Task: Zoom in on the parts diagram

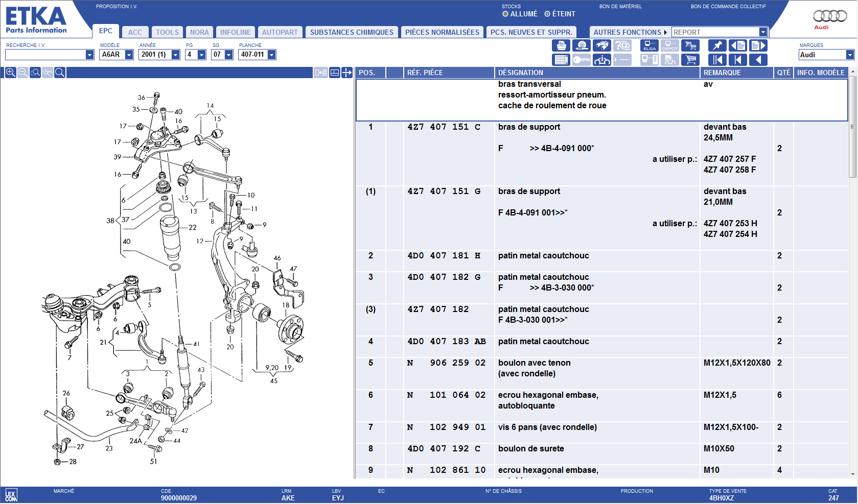Action: [x=10, y=73]
